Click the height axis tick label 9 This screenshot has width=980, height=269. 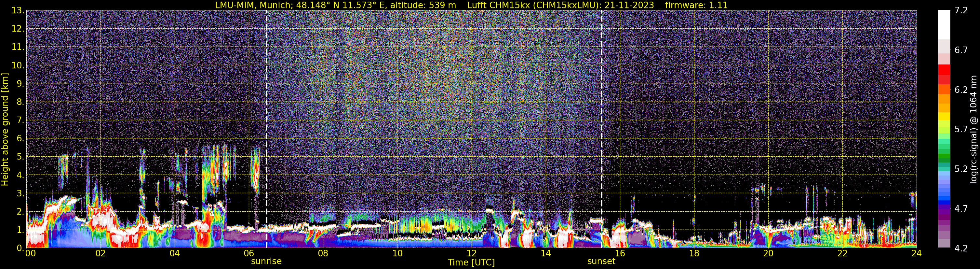point(20,84)
